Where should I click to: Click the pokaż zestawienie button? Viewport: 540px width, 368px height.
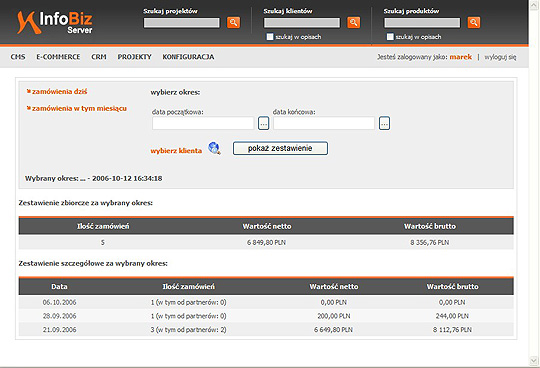coord(280,148)
